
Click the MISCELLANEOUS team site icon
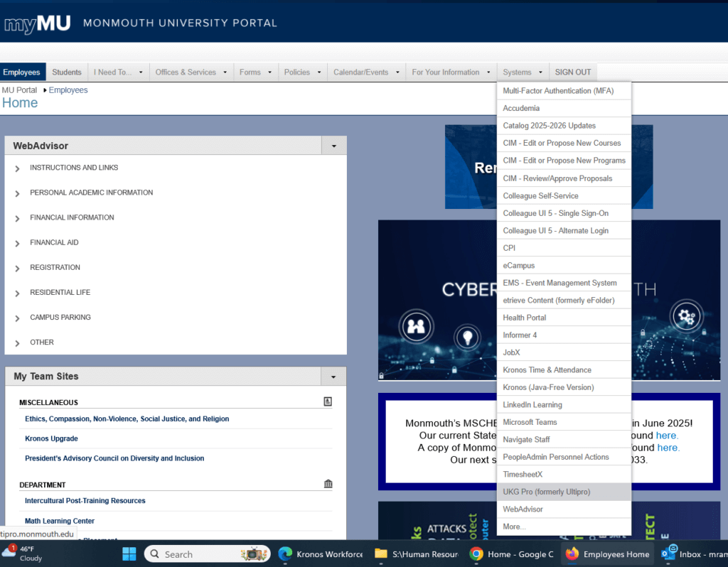tap(327, 401)
